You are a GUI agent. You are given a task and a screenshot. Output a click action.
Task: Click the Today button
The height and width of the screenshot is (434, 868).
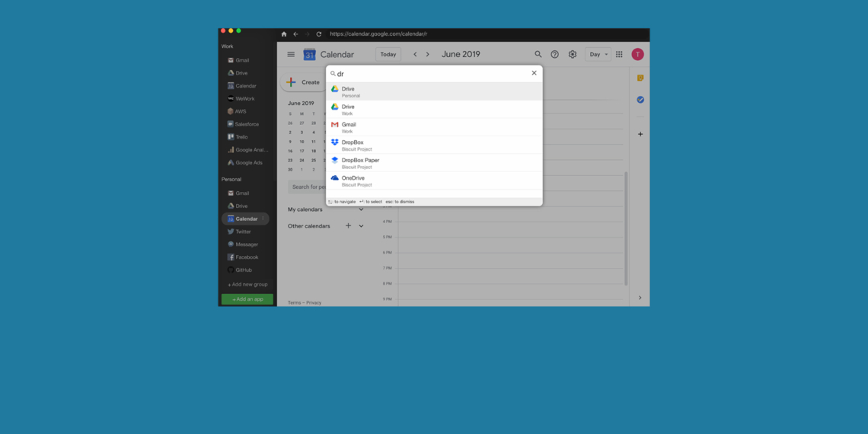click(x=388, y=55)
